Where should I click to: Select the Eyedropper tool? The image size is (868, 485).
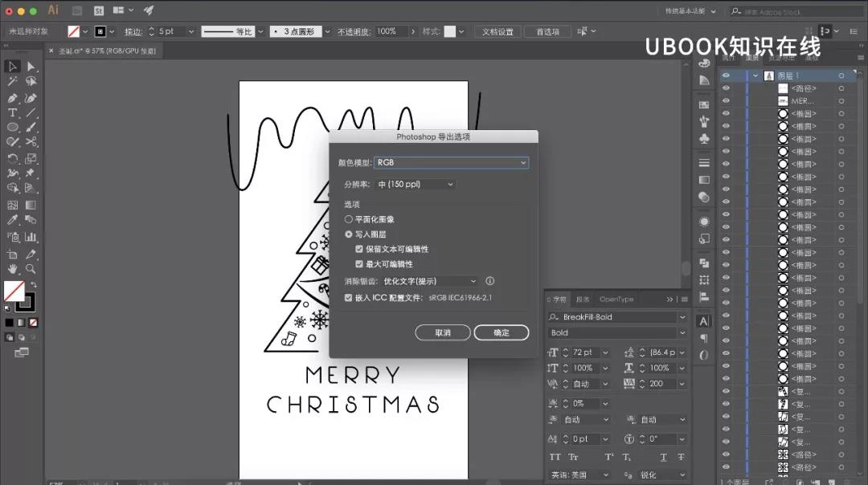pyautogui.click(x=12, y=219)
